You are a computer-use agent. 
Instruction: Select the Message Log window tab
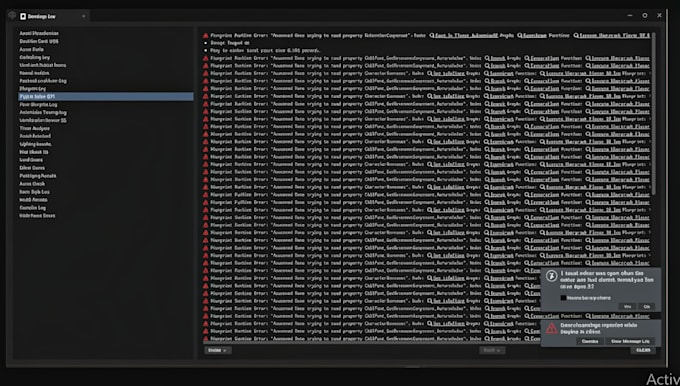click(x=53, y=16)
